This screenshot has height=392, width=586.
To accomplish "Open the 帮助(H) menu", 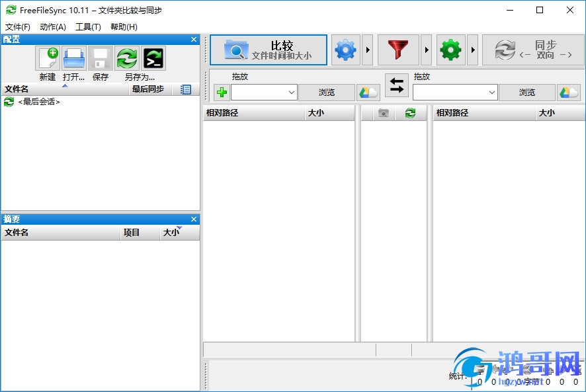I will [124, 27].
